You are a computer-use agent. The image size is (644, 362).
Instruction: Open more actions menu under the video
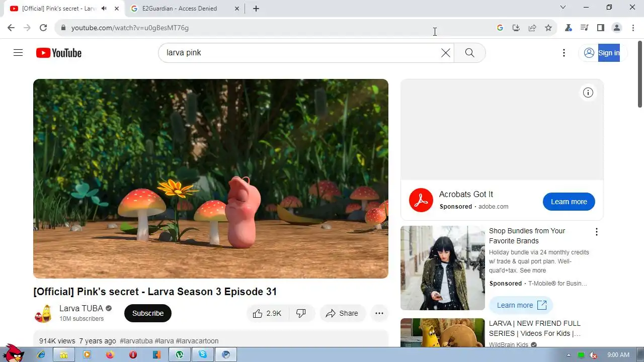[x=379, y=313]
